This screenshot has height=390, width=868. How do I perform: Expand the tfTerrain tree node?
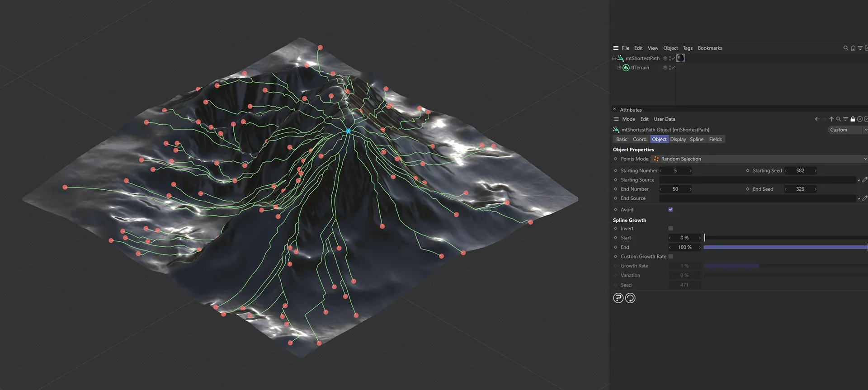pyautogui.click(x=619, y=68)
